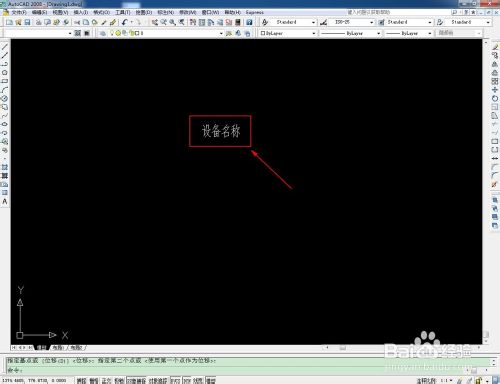The image size is (500, 384).
Task: Open the 绘图(D) menu
Action: click(x=143, y=12)
